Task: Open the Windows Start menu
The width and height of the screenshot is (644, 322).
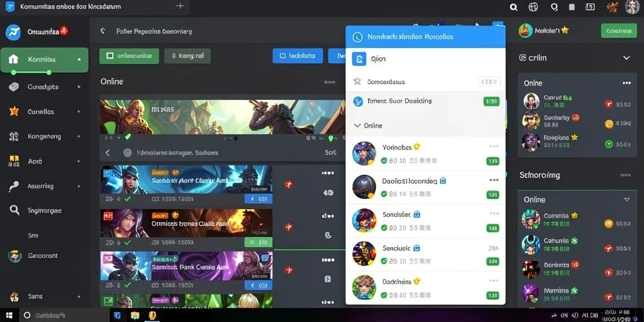Action: coord(9,315)
